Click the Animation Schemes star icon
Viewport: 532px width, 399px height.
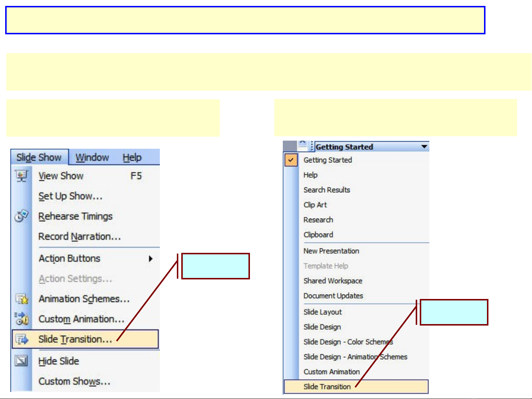click(21, 299)
